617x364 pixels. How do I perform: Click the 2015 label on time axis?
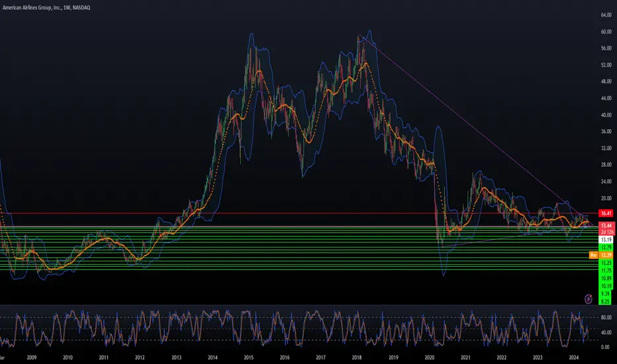click(248, 357)
